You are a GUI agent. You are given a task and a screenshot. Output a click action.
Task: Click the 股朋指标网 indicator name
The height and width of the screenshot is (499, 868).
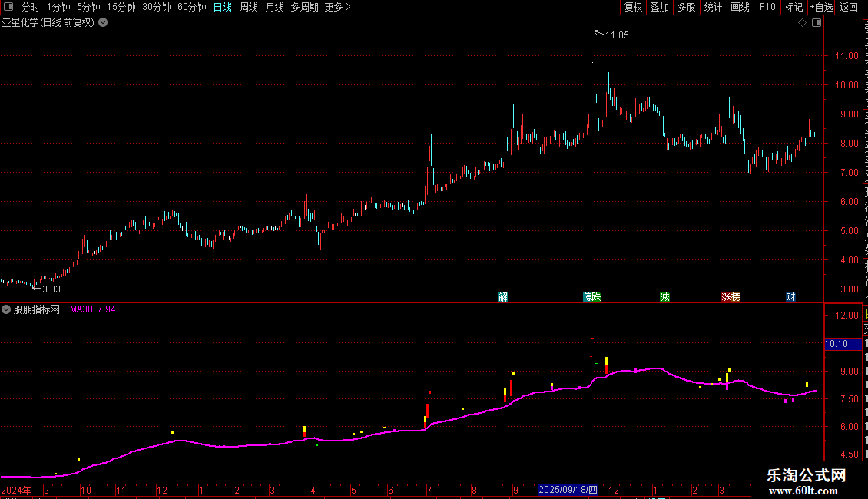37,309
